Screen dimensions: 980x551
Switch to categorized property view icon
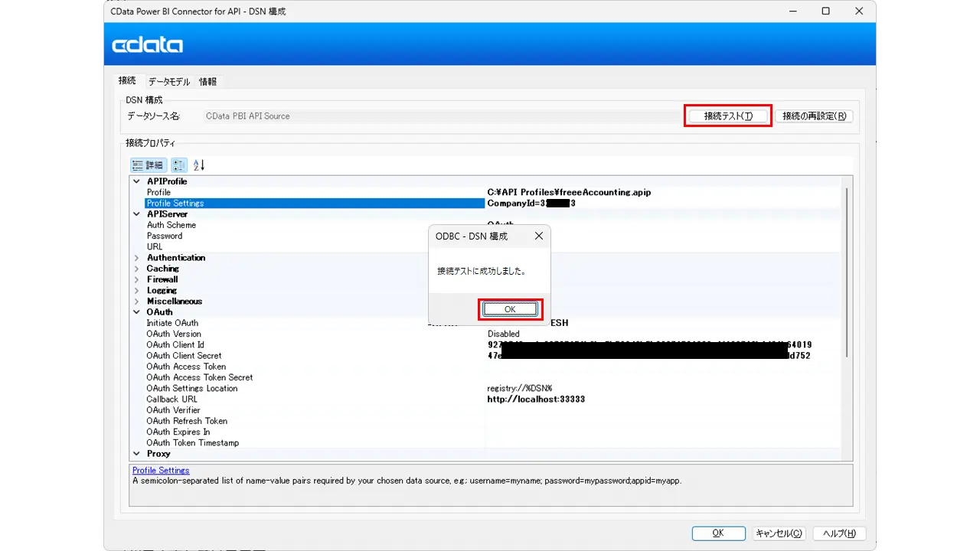[179, 165]
